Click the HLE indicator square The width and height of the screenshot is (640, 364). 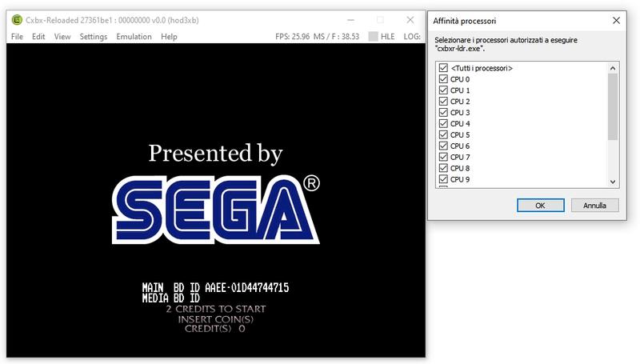pyautogui.click(x=373, y=36)
